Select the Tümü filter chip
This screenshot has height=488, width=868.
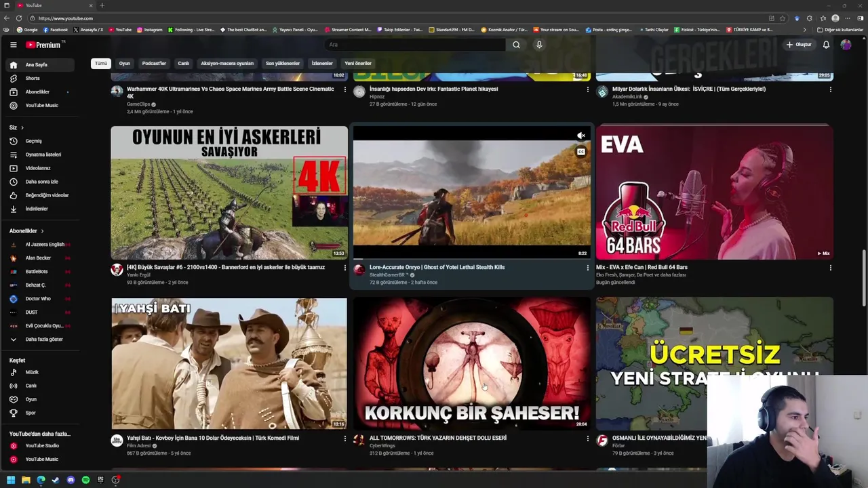[100, 63]
